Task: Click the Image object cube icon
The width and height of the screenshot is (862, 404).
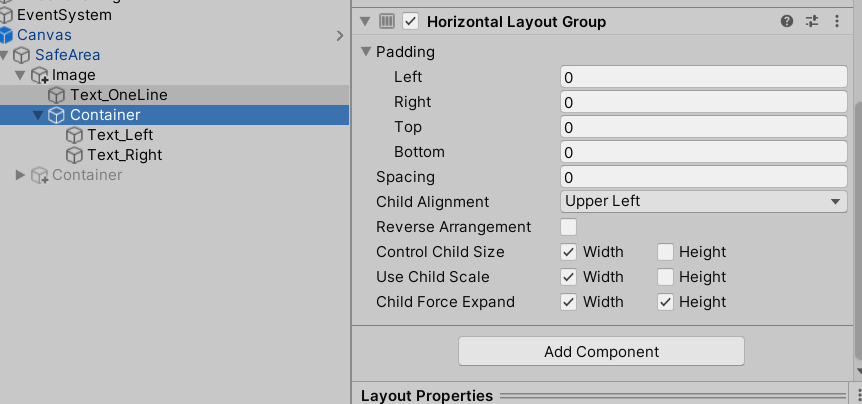Action: 40,75
